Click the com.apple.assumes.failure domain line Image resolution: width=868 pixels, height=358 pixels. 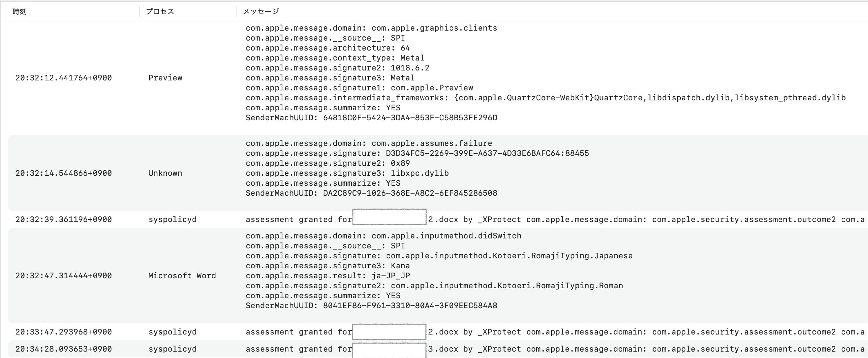click(x=369, y=143)
